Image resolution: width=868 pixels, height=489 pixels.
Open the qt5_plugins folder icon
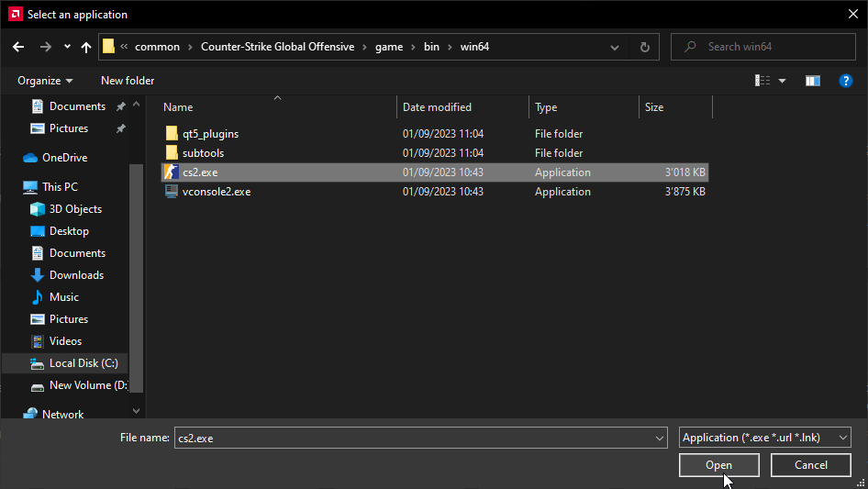[171, 134]
